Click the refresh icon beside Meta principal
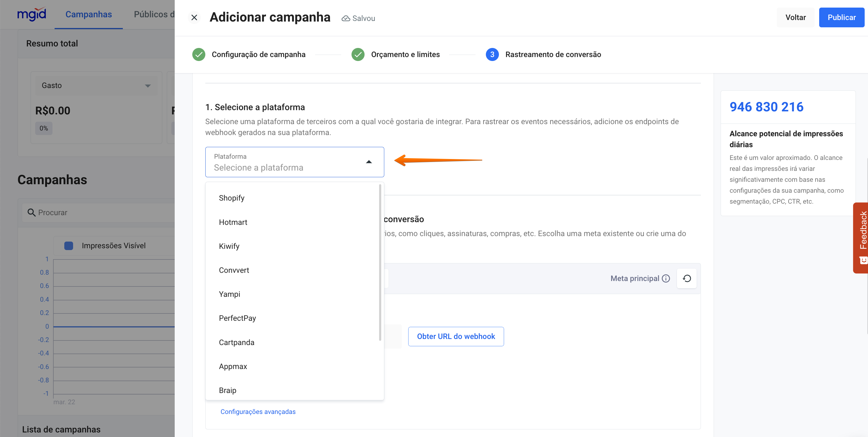 point(686,278)
